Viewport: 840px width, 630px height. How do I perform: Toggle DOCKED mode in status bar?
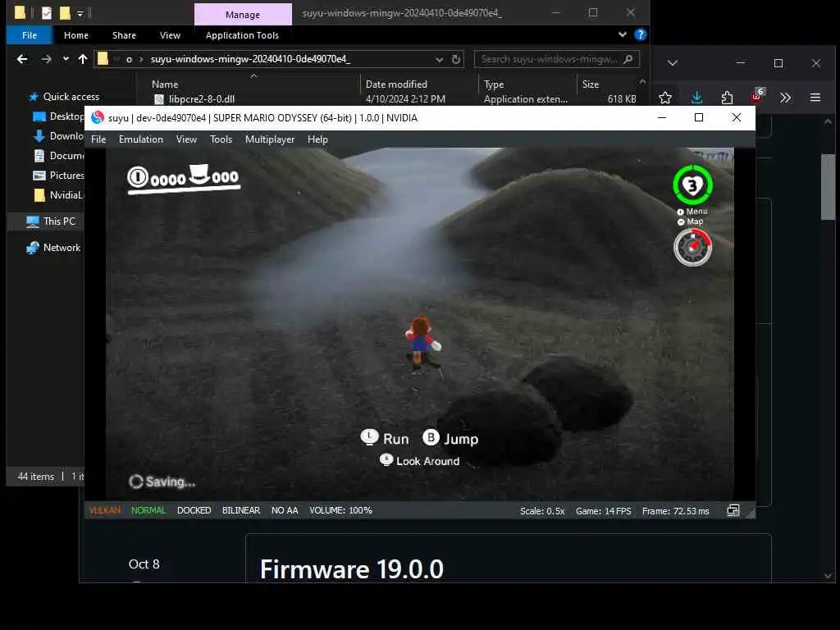tap(194, 510)
